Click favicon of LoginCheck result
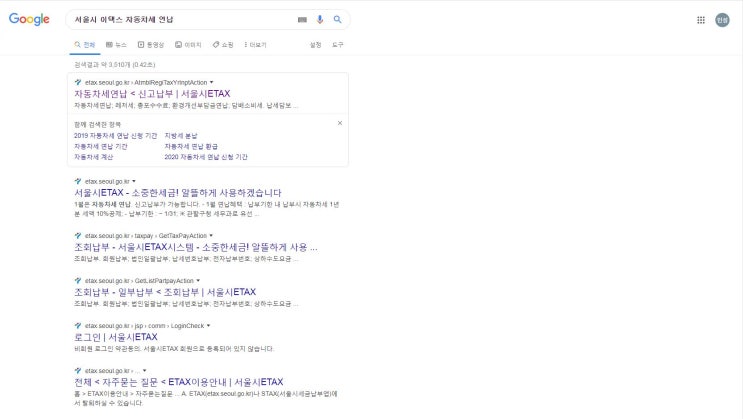The width and height of the screenshot is (743, 419). coord(78,326)
